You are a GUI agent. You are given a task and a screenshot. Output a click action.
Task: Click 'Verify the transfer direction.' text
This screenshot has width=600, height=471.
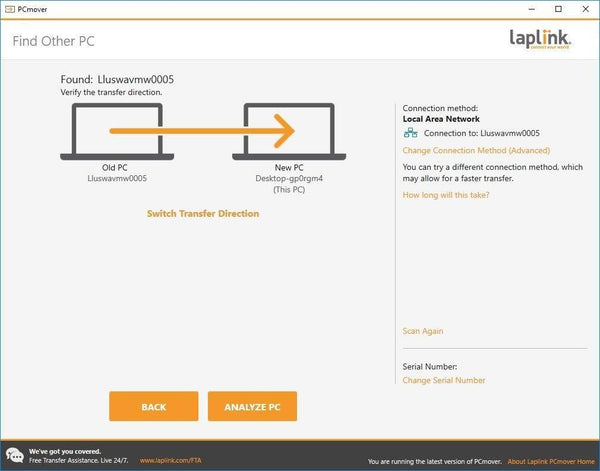point(111,92)
